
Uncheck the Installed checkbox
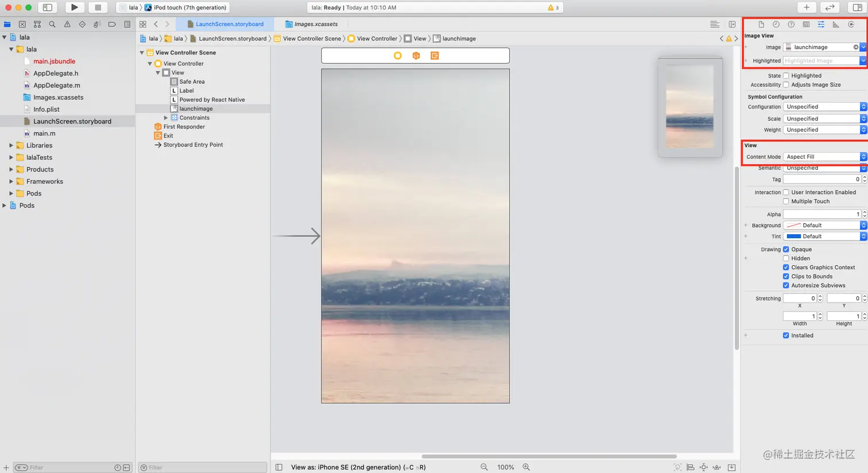pos(786,336)
